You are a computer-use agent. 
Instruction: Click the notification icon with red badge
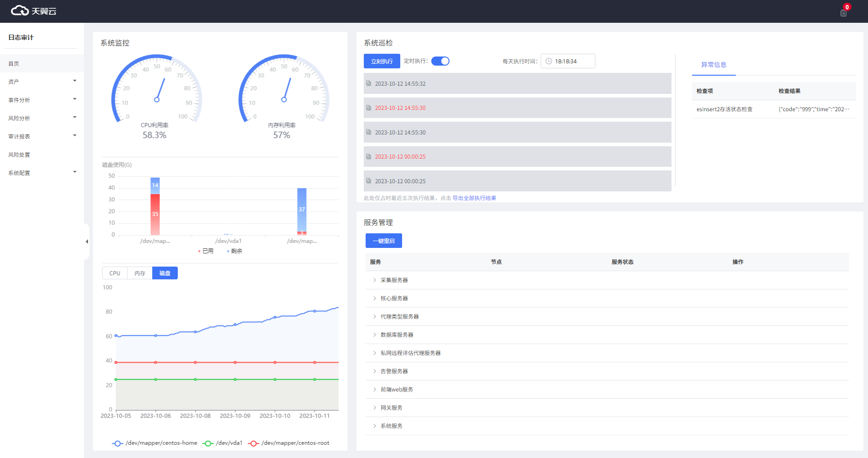coord(843,12)
